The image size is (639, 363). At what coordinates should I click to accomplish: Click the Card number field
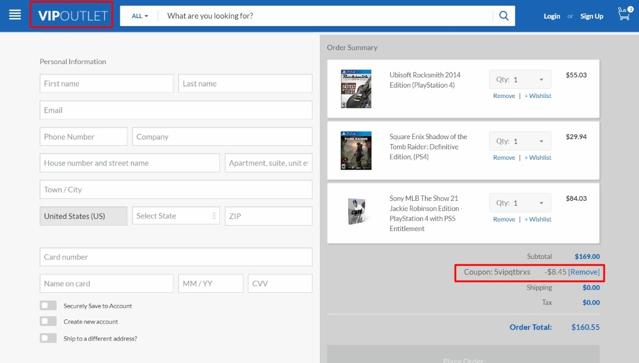(176, 257)
